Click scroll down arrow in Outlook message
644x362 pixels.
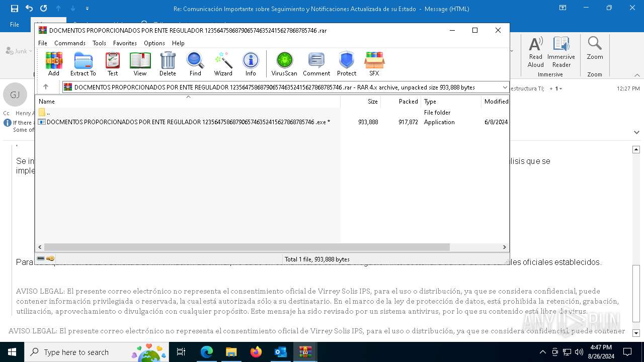pyautogui.click(x=636, y=333)
